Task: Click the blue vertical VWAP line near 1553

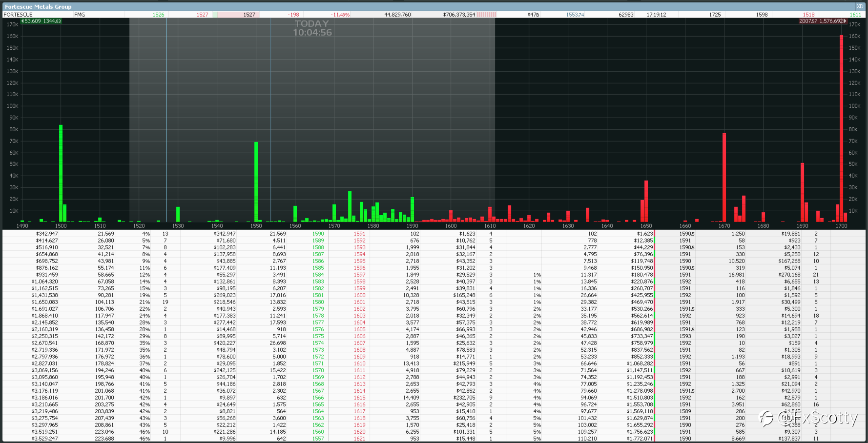Action: [x=271, y=121]
